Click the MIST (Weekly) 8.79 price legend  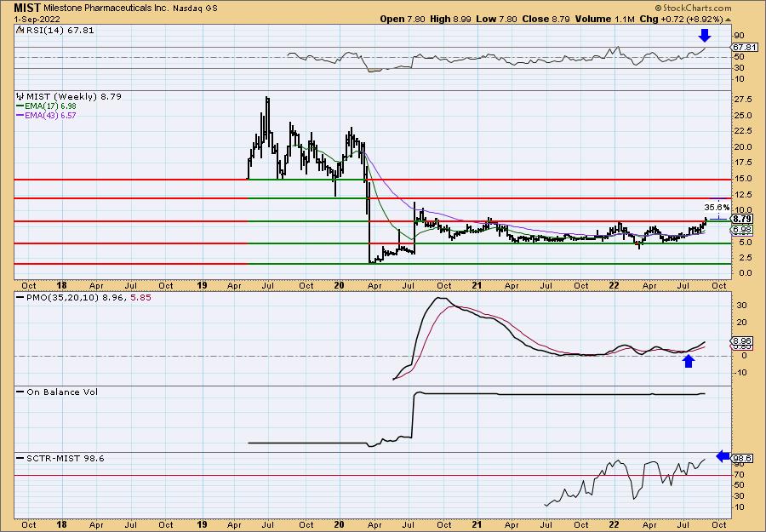coord(74,97)
